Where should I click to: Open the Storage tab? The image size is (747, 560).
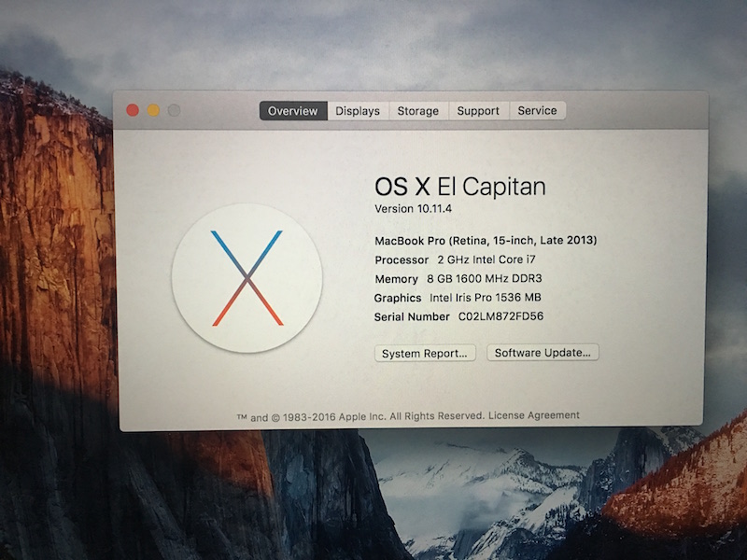point(418,111)
